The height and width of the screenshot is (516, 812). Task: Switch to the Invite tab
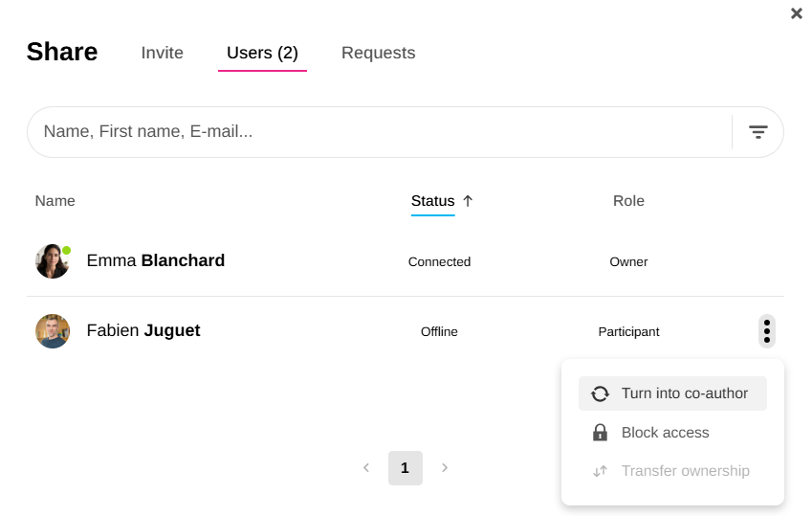point(162,54)
